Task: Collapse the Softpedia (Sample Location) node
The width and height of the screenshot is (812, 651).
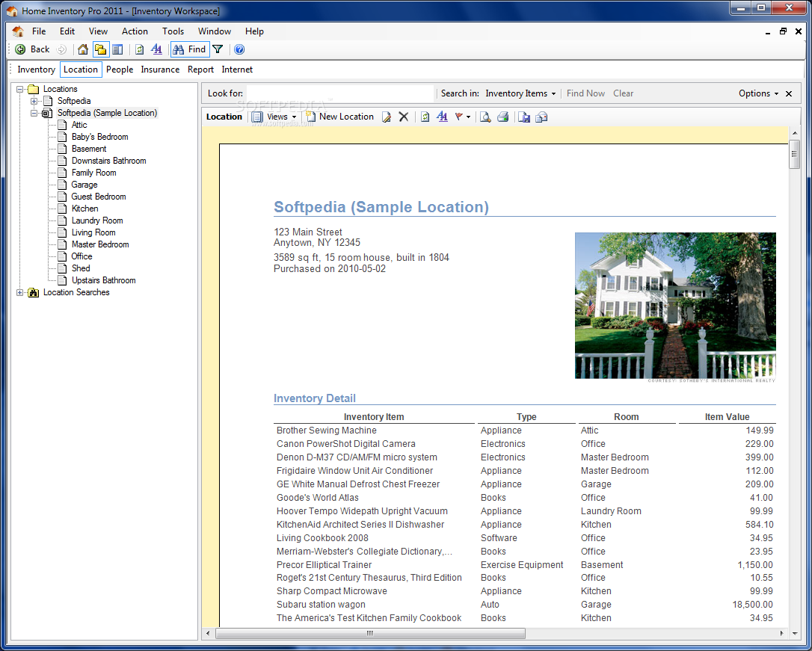Action: click(x=34, y=113)
